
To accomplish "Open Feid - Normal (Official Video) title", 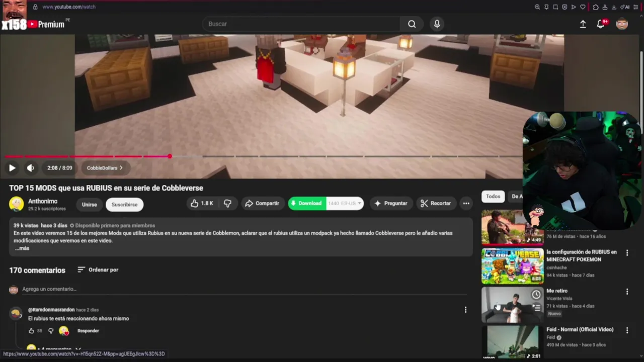I will pos(580,330).
